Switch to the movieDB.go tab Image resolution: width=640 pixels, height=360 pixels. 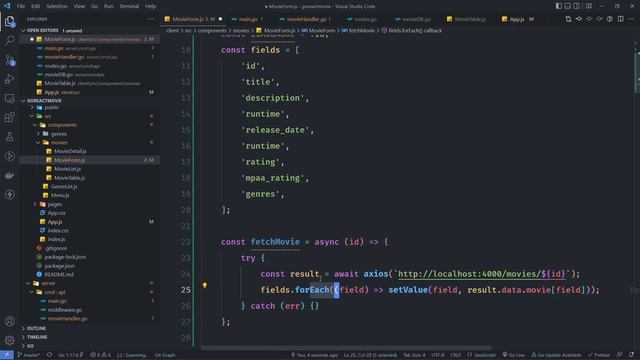pos(416,19)
